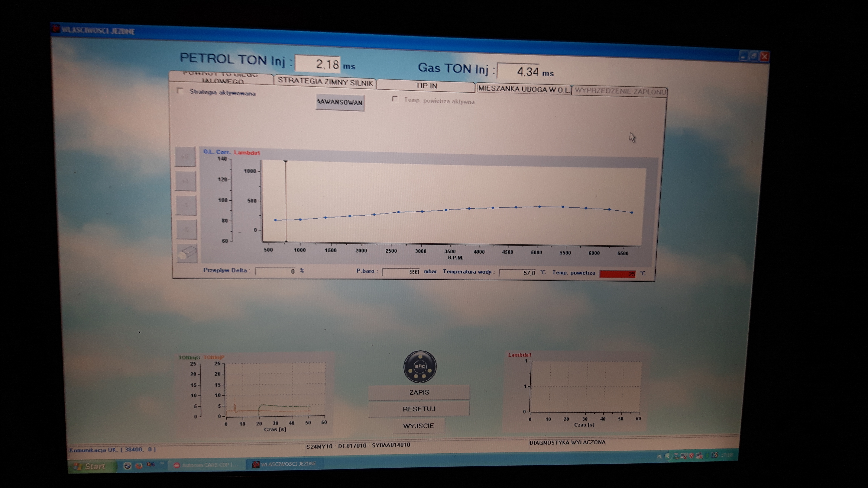Image resolution: width=868 pixels, height=488 pixels.
Task: Click WYJSCIE to exit
Action: pyautogui.click(x=419, y=426)
